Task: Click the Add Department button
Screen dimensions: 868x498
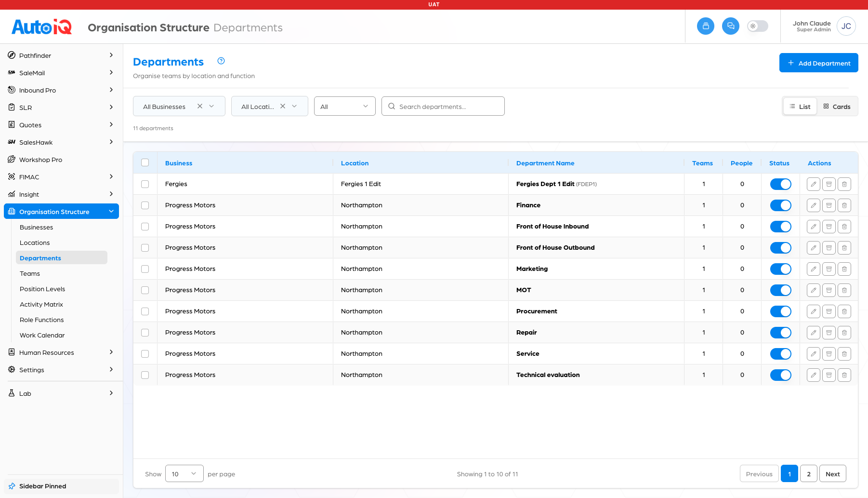Action: [819, 63]
